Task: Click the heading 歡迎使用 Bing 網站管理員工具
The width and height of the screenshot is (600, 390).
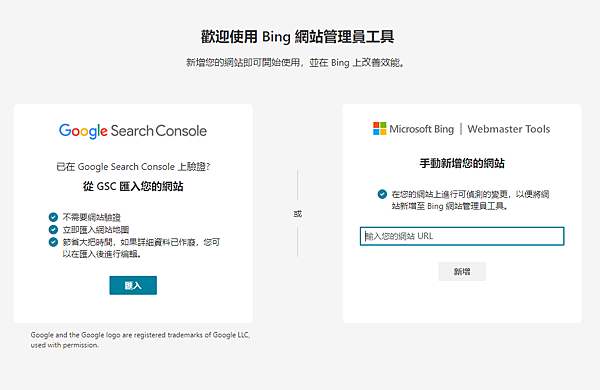Action: coord(297,37)
